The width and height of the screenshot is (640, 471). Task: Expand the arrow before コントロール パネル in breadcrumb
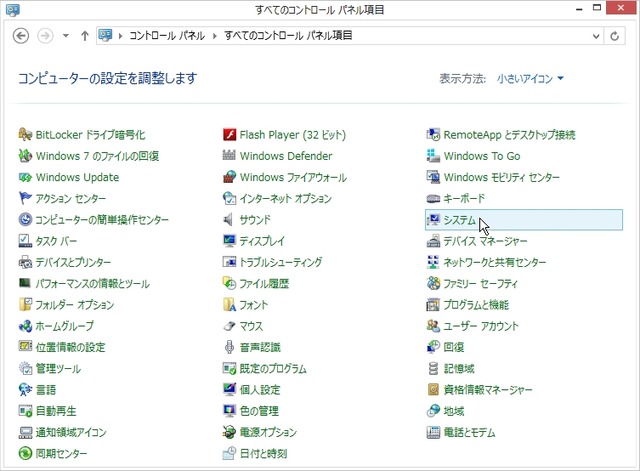(120, 36)
